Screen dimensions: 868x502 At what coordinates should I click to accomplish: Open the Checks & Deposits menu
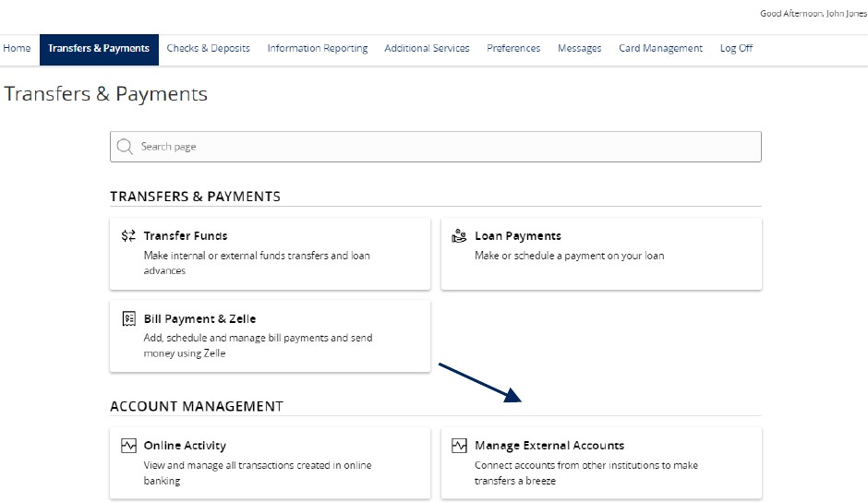point(208,49)
